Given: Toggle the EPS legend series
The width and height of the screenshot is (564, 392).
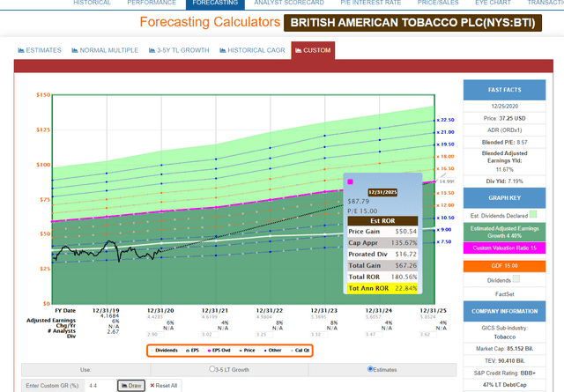Looking at the screenshot, I should (x=192, y=351).
